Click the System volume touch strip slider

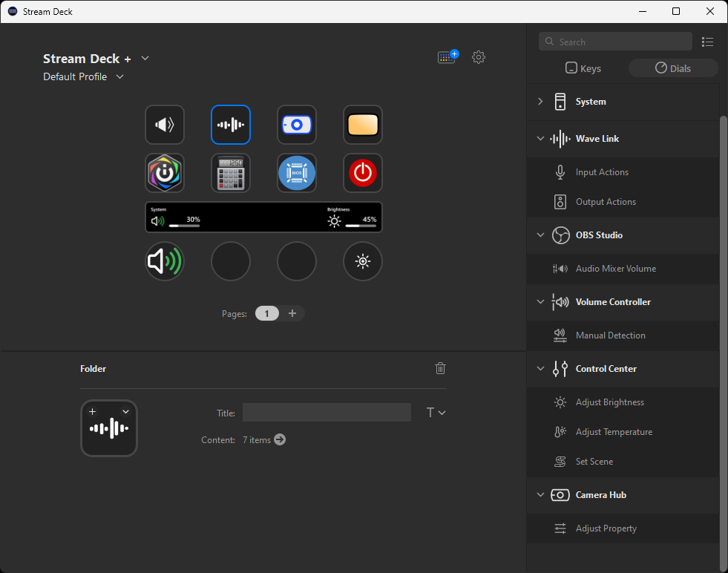tap(184, 224)
